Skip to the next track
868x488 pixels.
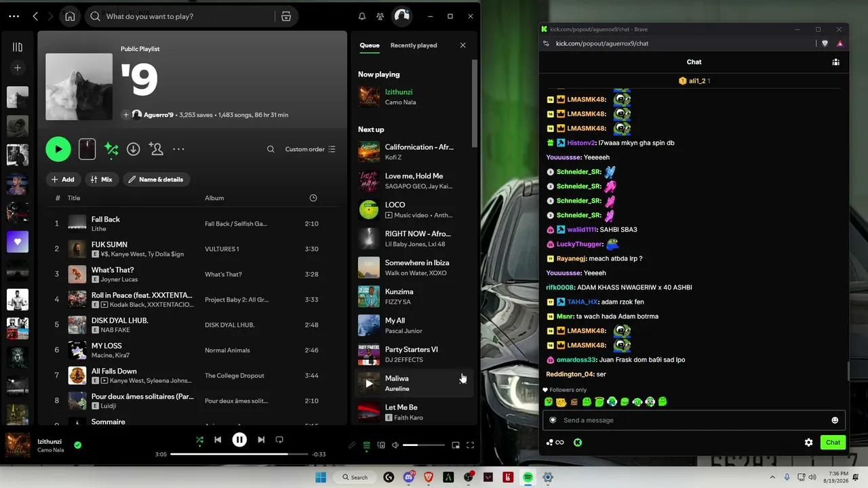coord(261,440)
